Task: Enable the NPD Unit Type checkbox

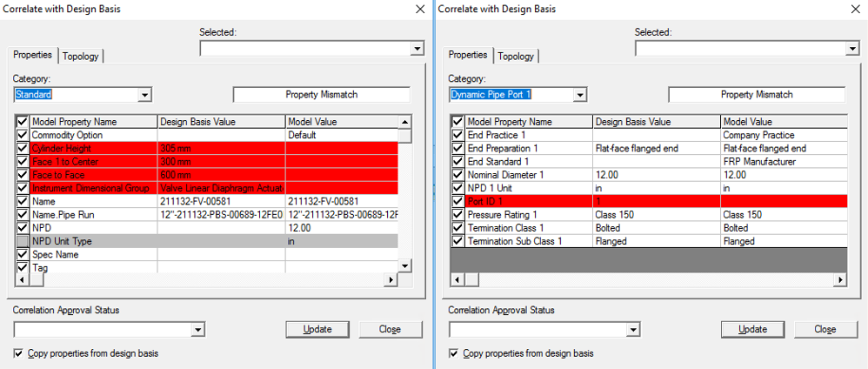Action: coord(23,241)
